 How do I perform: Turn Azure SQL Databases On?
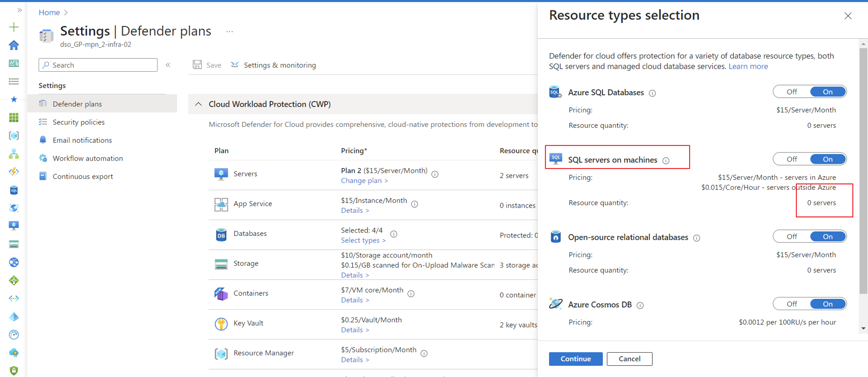pyautogui.click(x=828, y=92)
